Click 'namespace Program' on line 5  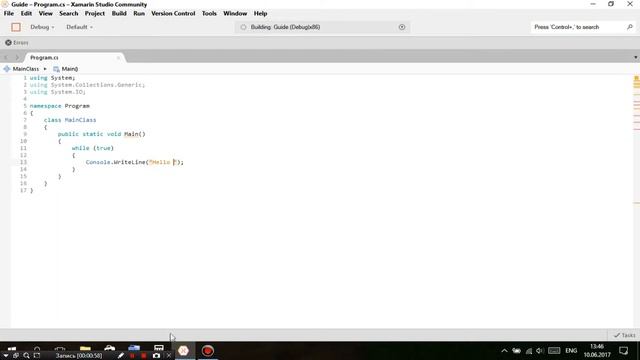coord(60,106)
